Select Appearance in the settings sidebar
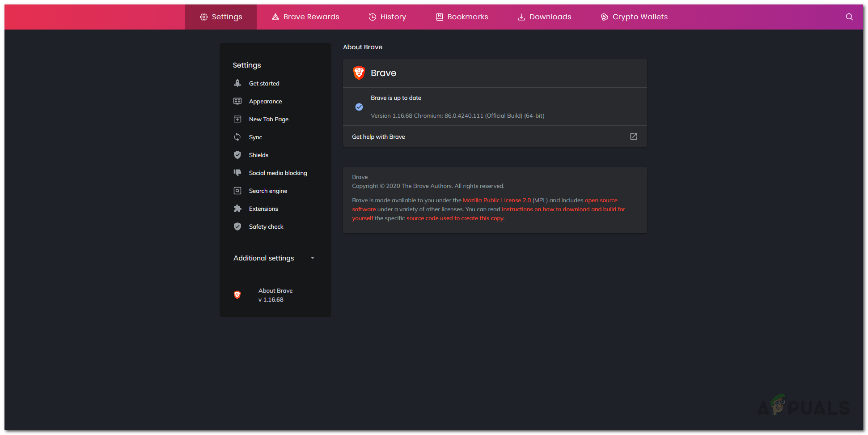This screenshot has height=435, width=868. click(265, 102)
